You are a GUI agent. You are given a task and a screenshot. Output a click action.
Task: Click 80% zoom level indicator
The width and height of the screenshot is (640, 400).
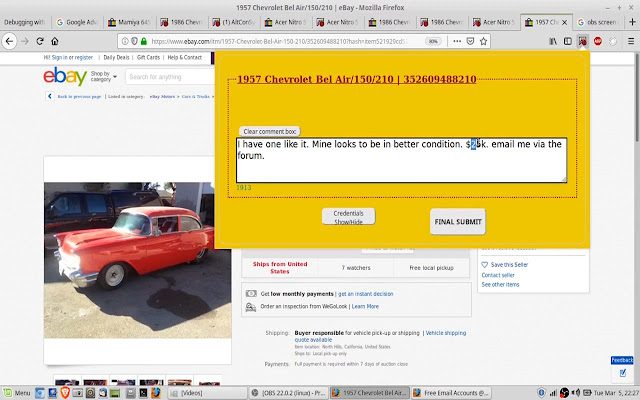pos(433,41)
